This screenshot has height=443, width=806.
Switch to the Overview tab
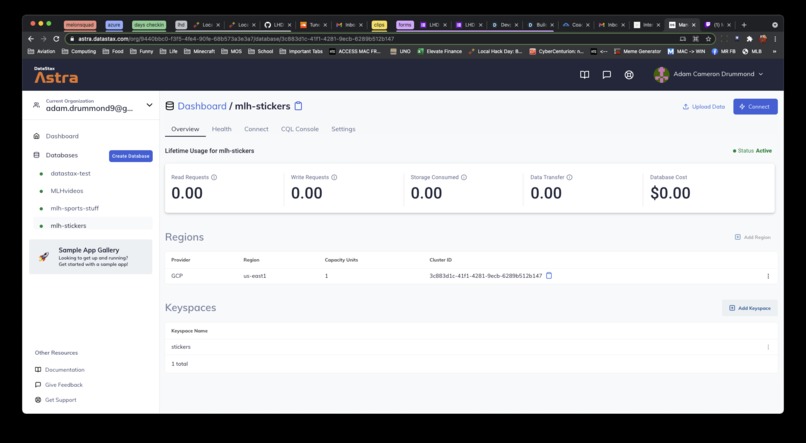point(185,129)
